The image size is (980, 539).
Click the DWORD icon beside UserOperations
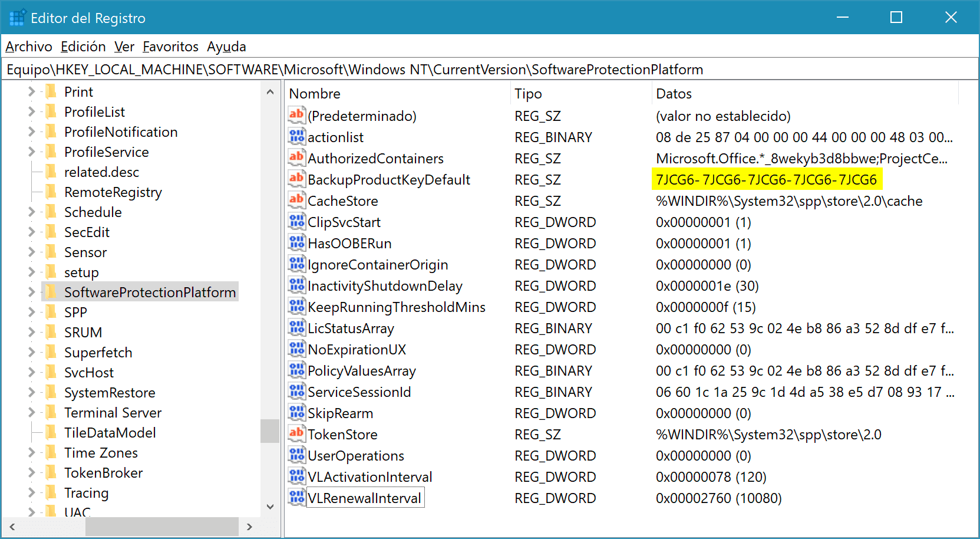[296, 455]
